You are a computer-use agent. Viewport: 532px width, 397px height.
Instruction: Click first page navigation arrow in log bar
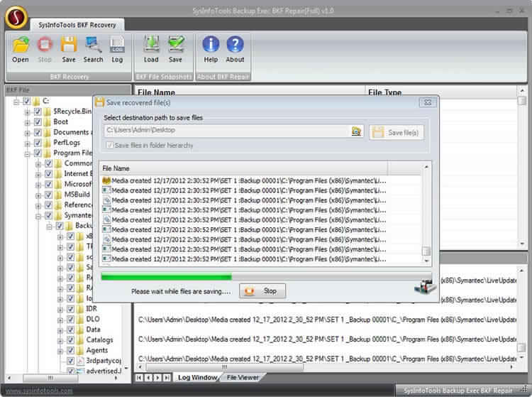pyautogui.click(x=139, y=378)
